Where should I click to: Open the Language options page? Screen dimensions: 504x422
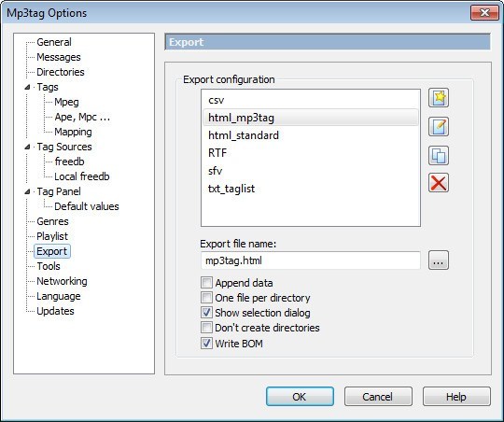pos(59,296)
